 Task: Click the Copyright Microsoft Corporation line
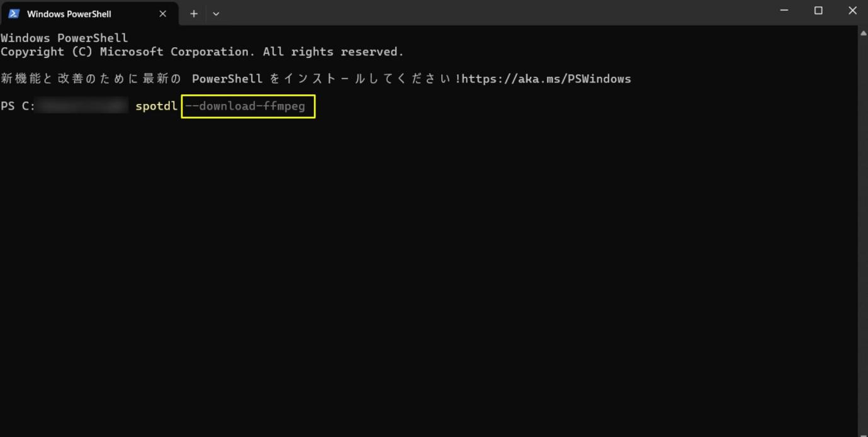click(202, 52)
